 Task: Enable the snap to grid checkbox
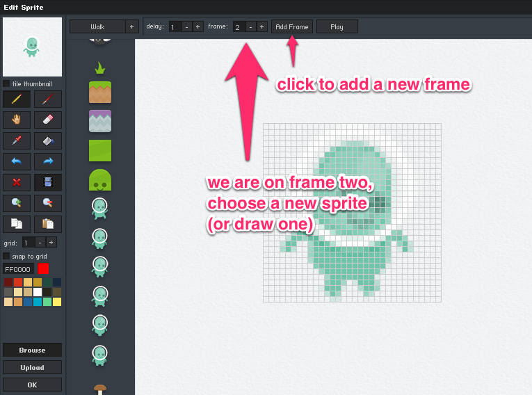[6, 256]
